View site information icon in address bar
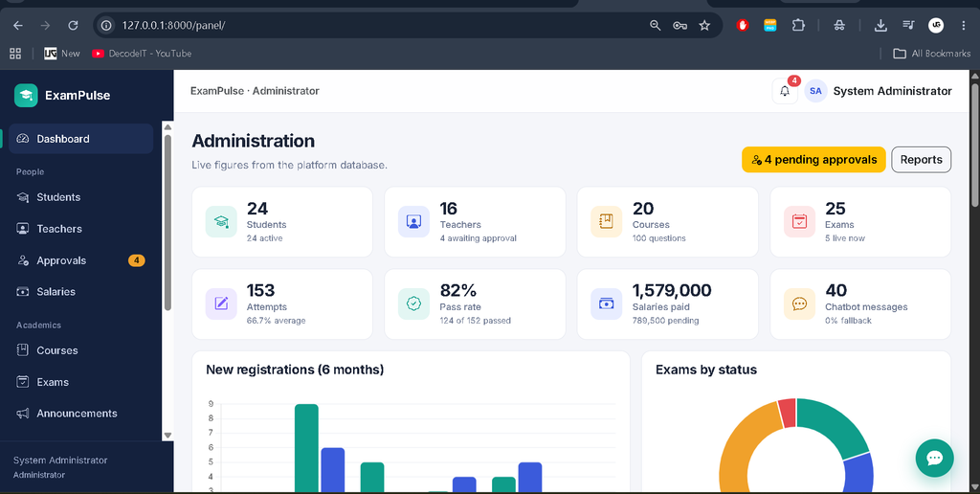Viewport: 980px width, 494px height. tap(107, 26)
